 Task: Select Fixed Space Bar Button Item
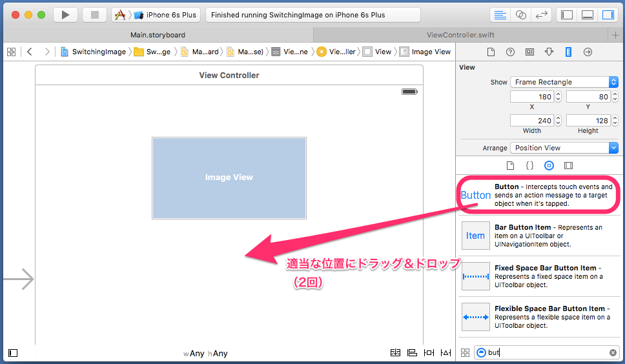[540, 276]
